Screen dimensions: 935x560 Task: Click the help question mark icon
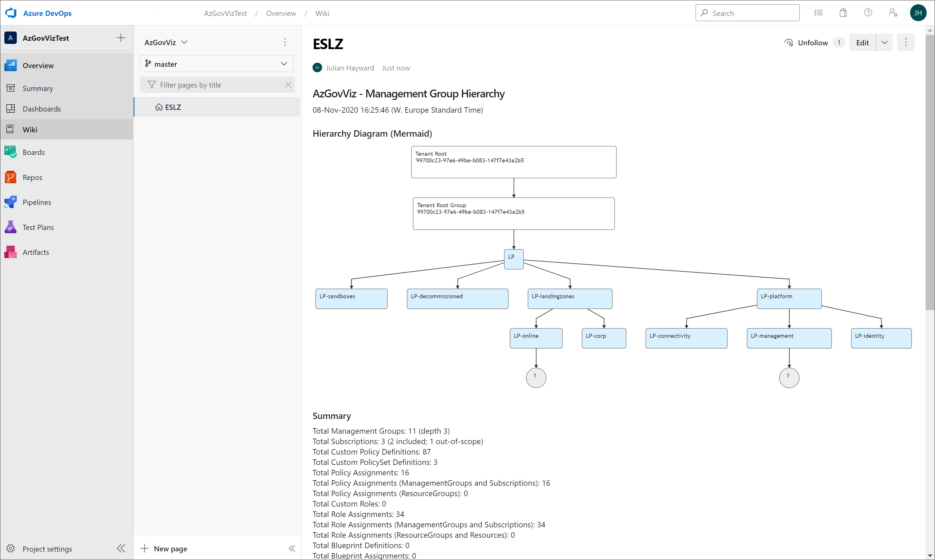pos(868,13)
